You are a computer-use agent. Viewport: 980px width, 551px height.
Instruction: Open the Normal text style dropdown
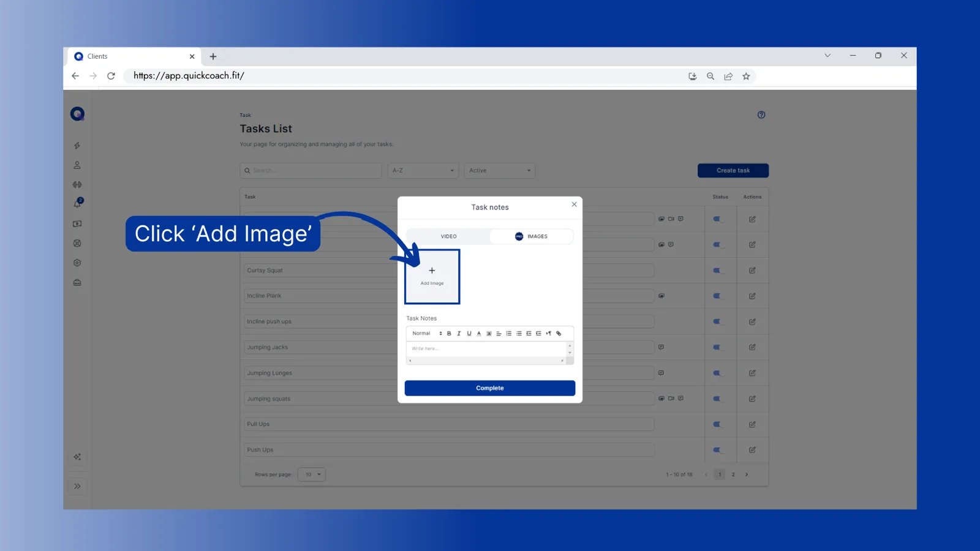tap(427, 334)
